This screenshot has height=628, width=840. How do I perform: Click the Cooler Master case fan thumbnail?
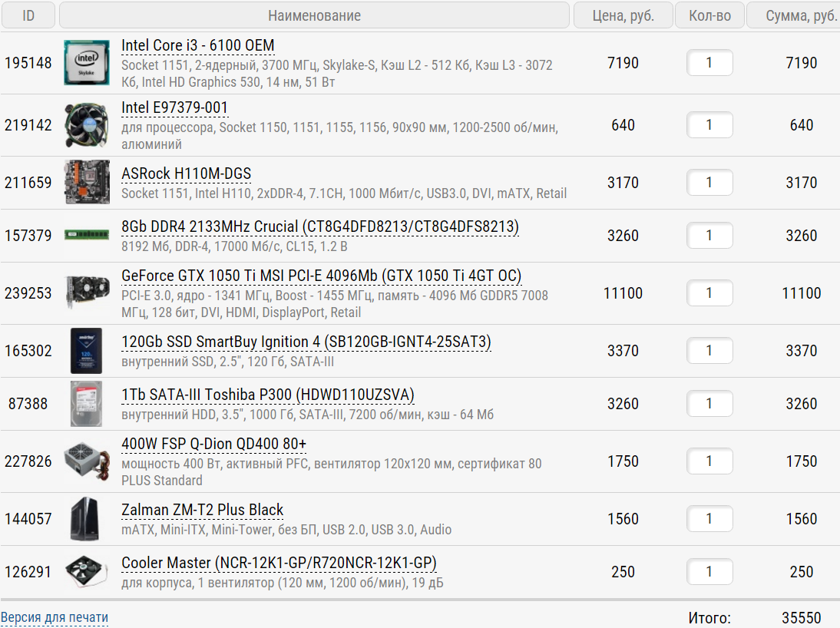(84, 572)
